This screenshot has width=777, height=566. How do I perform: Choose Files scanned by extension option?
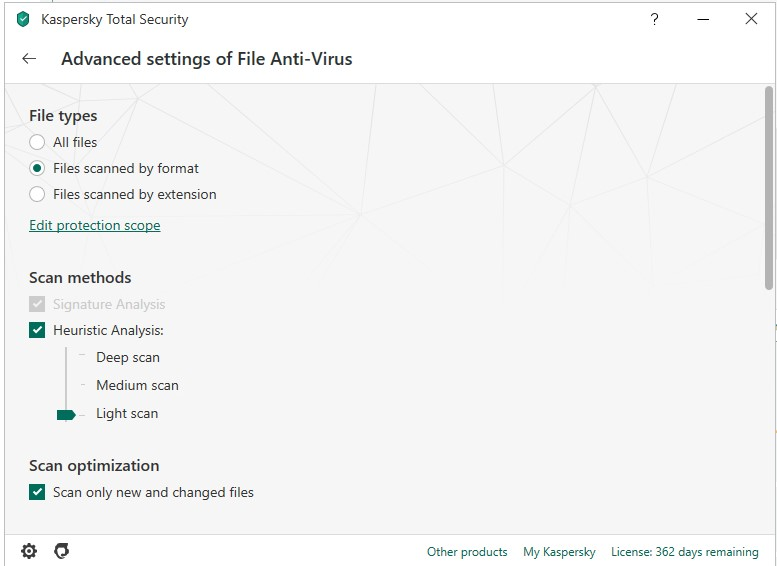click(x=37, y=194)
